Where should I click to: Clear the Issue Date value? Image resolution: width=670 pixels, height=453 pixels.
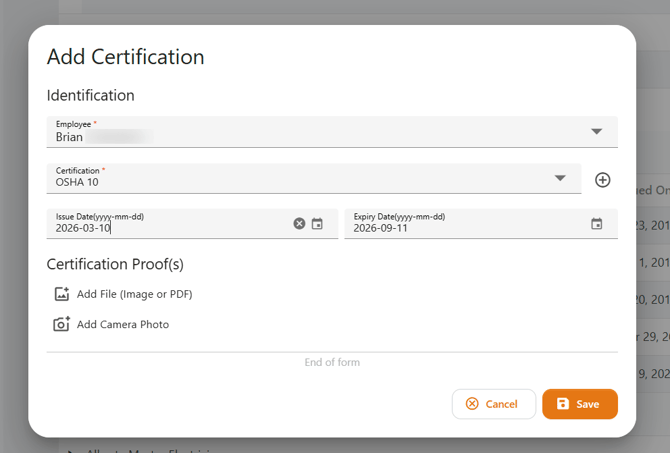[299, 224]
